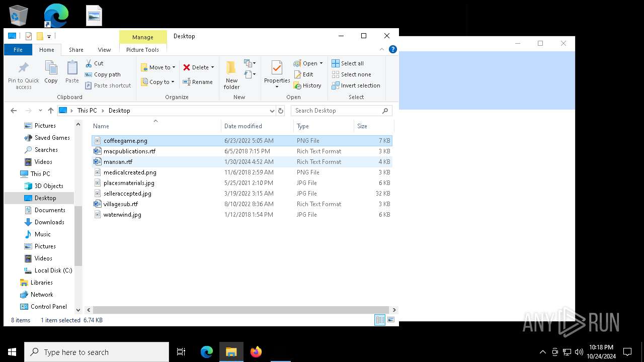Expand Open button dropdown arrow
The width and height of the screenshot is (644, 362).
coord(321,63)
